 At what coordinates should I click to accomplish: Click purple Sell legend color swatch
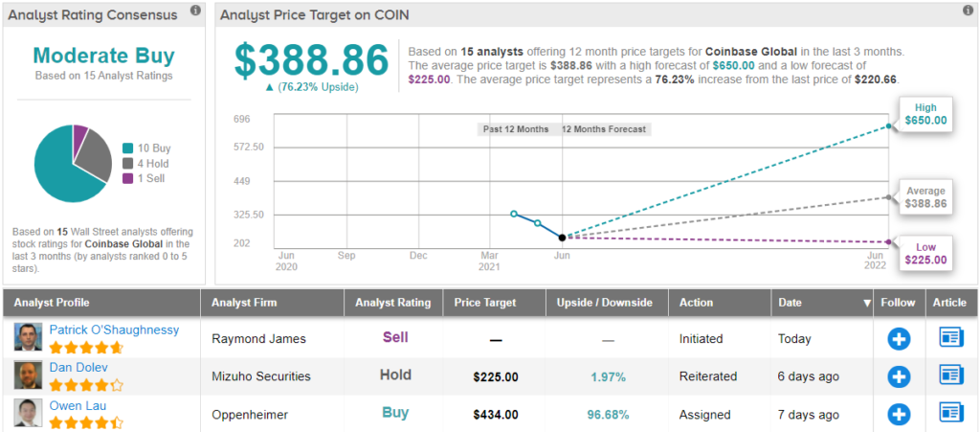click(x=128, y=178)
